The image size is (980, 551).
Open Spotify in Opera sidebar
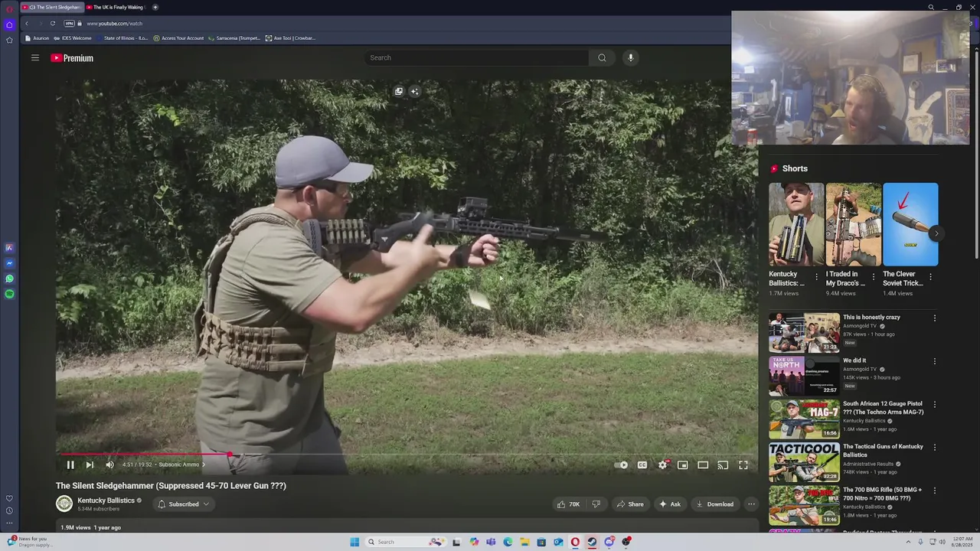(x=9, y=294)
